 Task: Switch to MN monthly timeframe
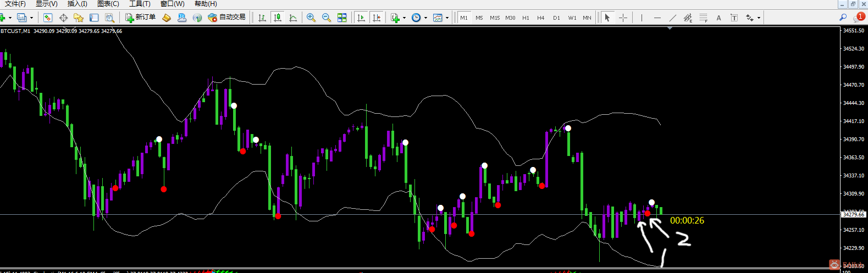pyautogui.click(x=587, y=18)
